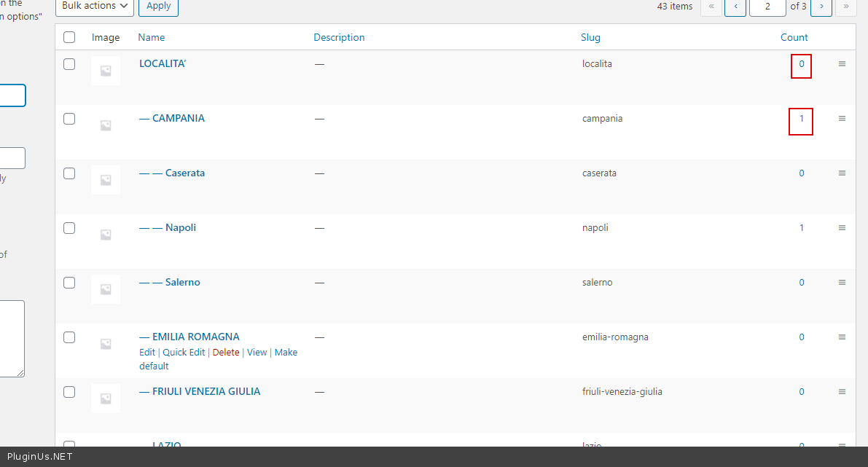Click the drag handle icon for LOCALITA' row
The height and width of the screenshot is (467, 868).
[842, 64]
